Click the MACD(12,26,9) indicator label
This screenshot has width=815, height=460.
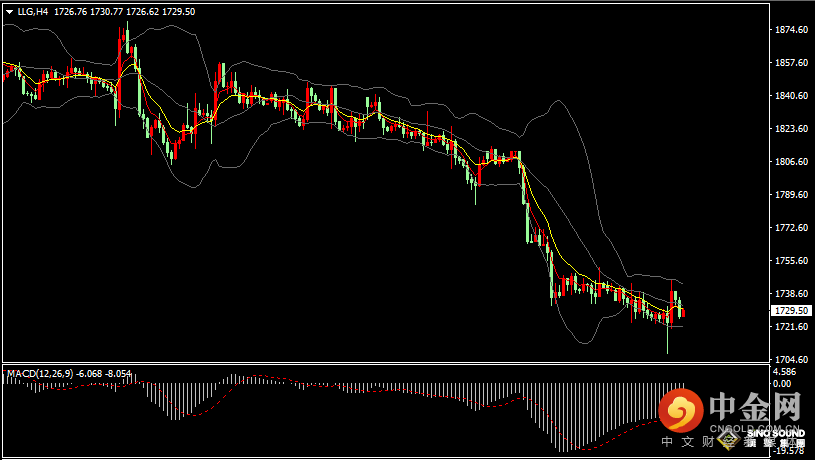click(x=41, y=374)
